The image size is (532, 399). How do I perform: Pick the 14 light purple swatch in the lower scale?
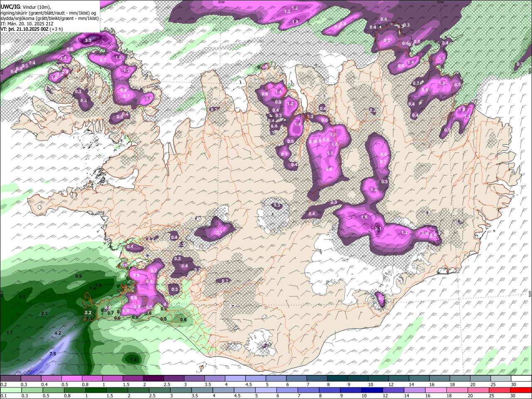(x=414, y=390)
